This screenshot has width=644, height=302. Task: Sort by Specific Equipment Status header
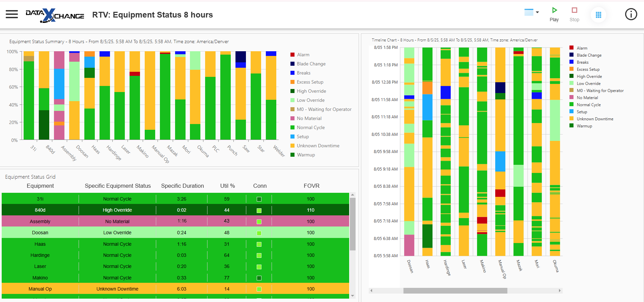point(118,186)
